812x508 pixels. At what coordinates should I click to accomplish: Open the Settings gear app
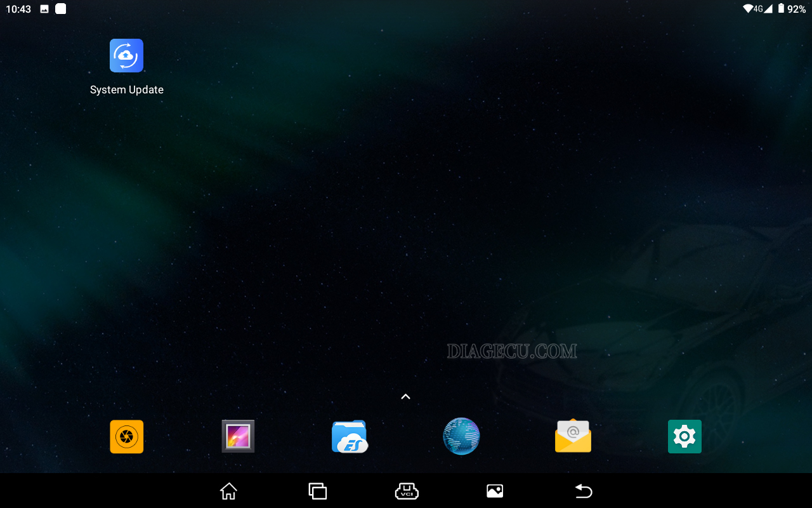(684, 437)
